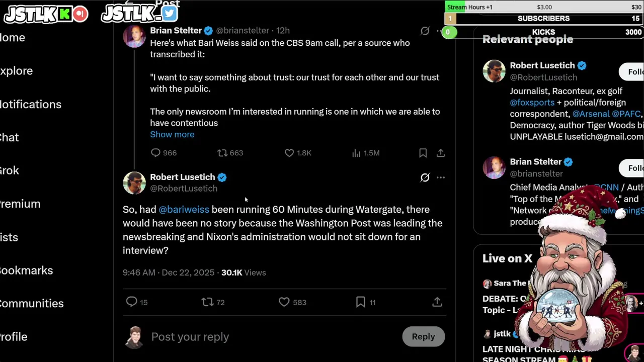Click reply icon on Brian Stelter's post
Image resolution: width=644 pixels, height=362 pixels.
pyautogui.click(x=155, y=153)
